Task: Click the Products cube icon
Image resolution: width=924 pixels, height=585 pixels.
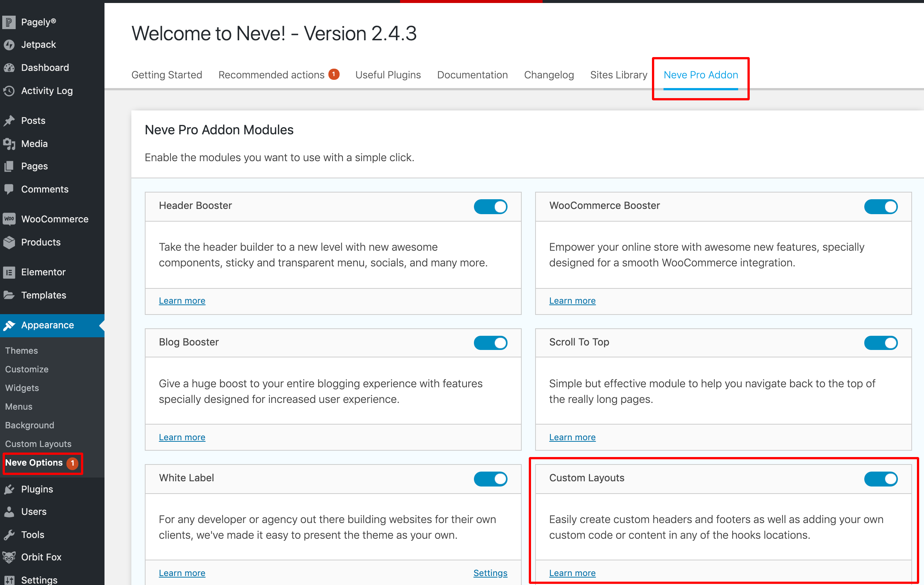Action: coord(9,242)
